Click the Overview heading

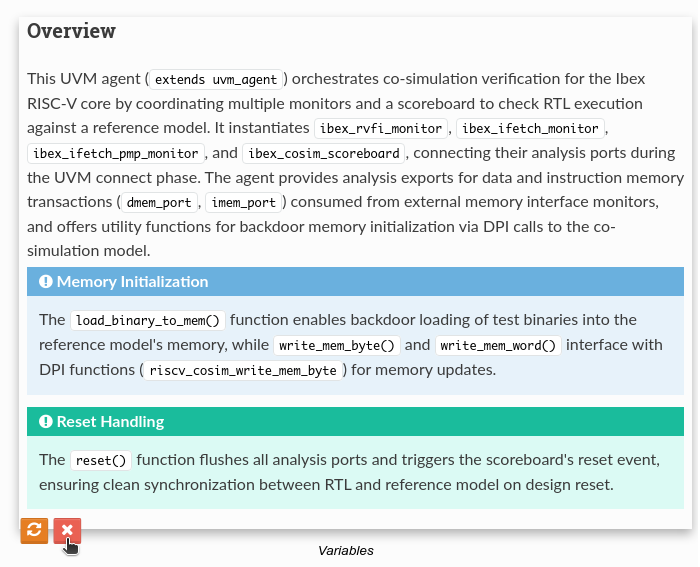pyautogui.click(x=72, y=31)
